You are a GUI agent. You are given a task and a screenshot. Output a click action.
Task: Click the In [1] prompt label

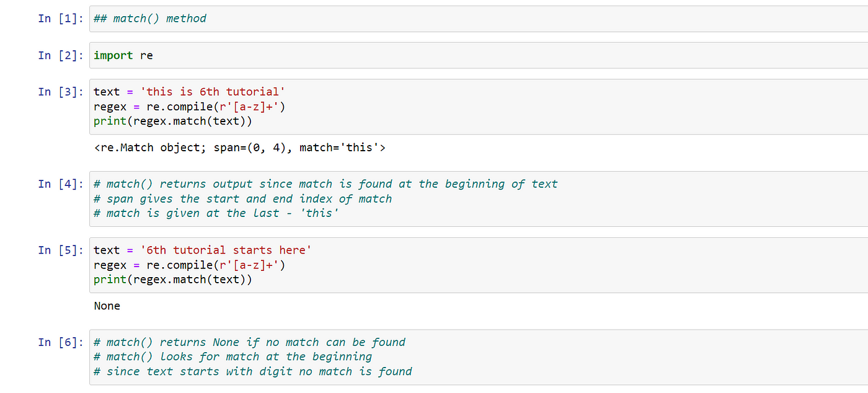point(61,19)
